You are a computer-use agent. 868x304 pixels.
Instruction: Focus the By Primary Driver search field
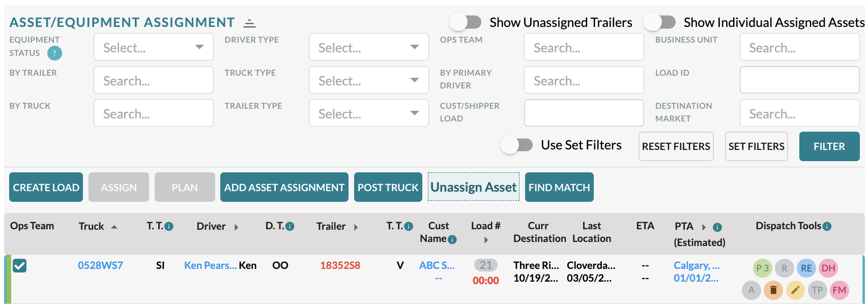pos(584,80)
